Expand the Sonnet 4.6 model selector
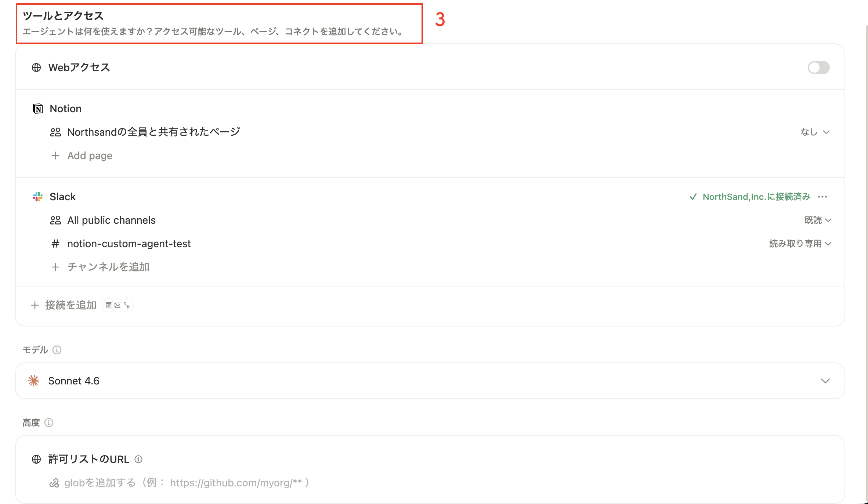 pos(825,381)
